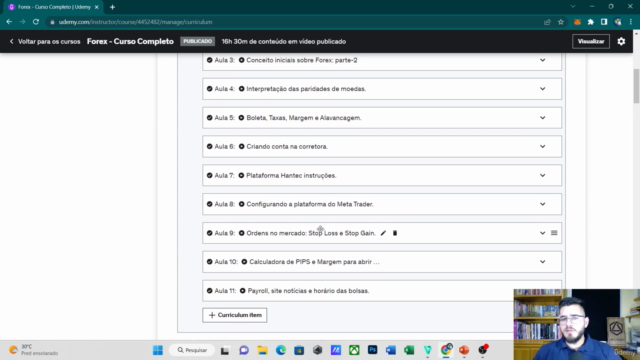
Task: Add a new Curriculum item
Action: [x=235, y=315]
